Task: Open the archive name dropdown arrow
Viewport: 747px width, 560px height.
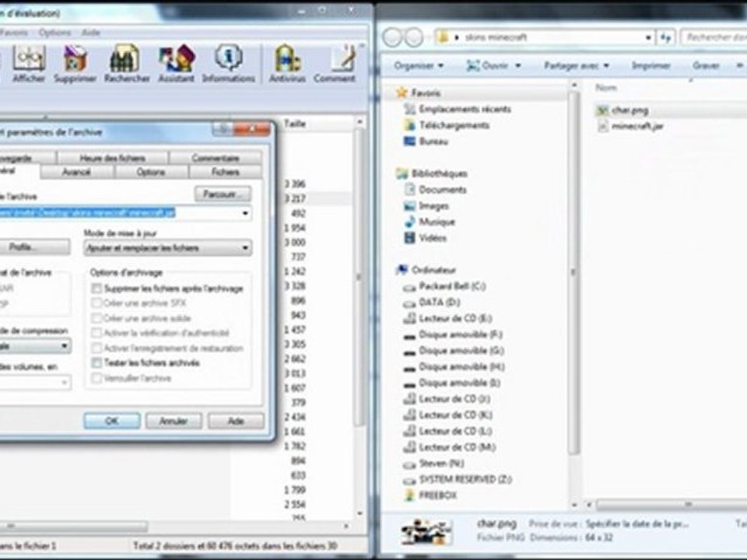Action: point(245,213)
